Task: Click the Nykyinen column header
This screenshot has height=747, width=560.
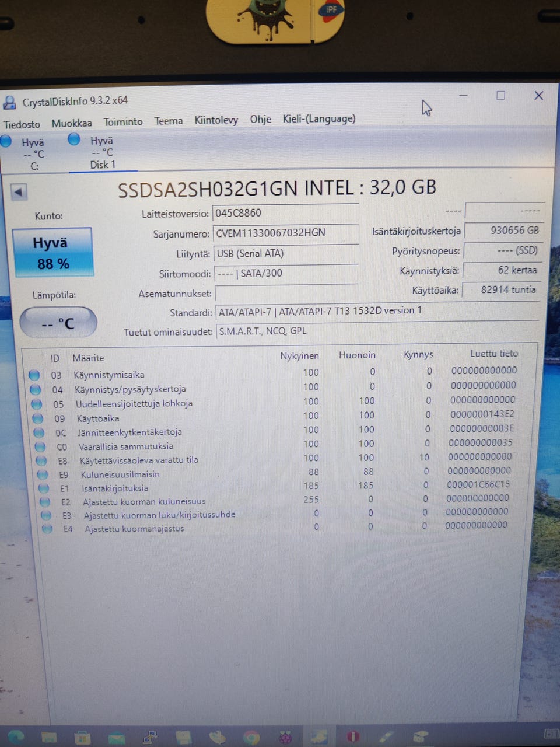Action: click(x=299, y=355)
